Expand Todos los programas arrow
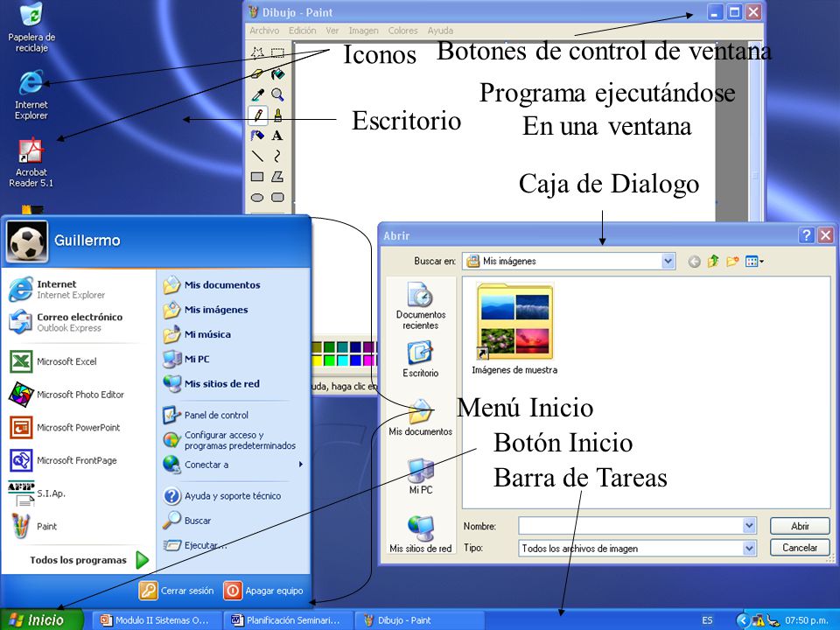 142,560
